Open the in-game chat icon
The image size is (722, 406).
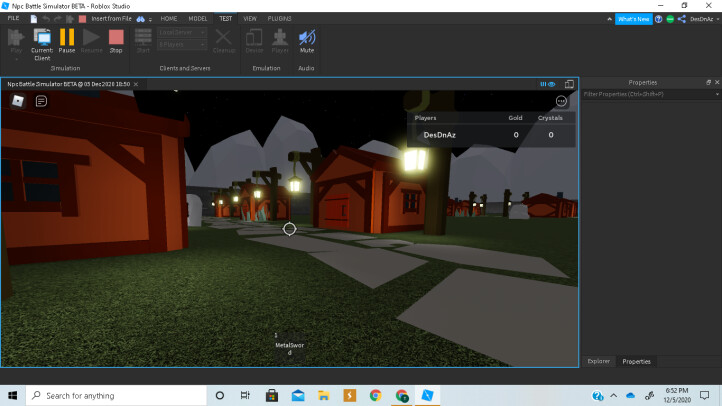(41, 101)
